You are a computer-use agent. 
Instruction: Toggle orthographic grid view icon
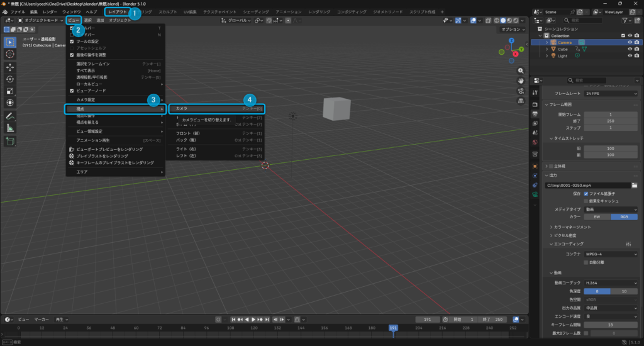pyautogui.click(x=521, y=101)
